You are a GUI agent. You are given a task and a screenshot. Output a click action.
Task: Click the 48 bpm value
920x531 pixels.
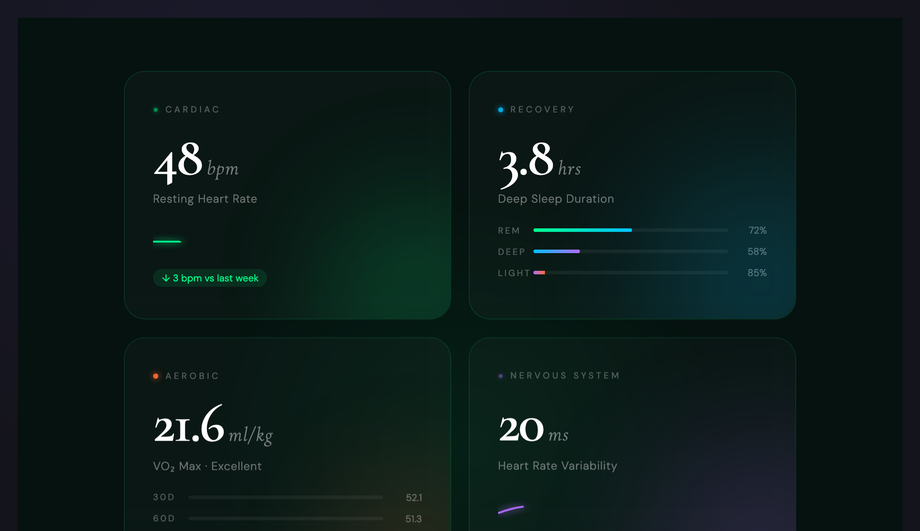[x=196, y=162]
